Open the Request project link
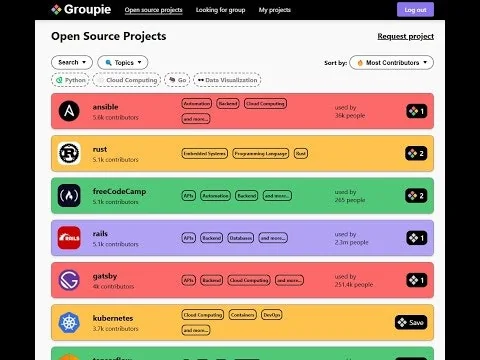 (x=406, y=36)
